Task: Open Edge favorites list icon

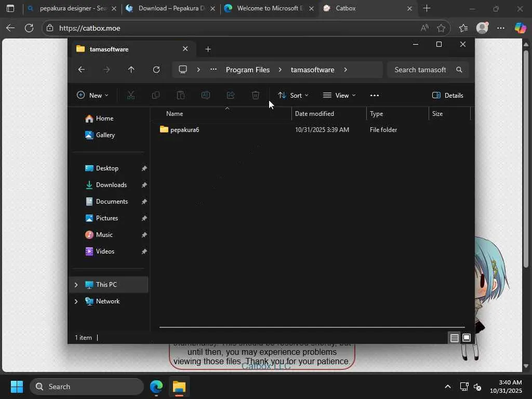Action: tap(463, 28)
